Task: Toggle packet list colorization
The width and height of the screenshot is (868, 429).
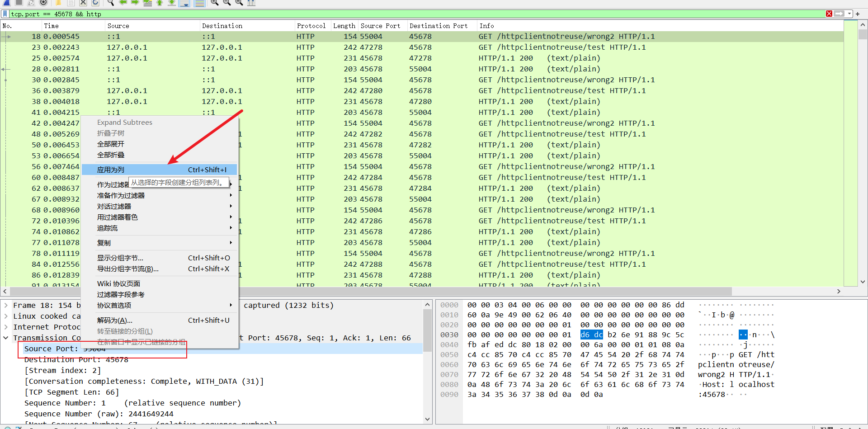Action: [199, 3]
